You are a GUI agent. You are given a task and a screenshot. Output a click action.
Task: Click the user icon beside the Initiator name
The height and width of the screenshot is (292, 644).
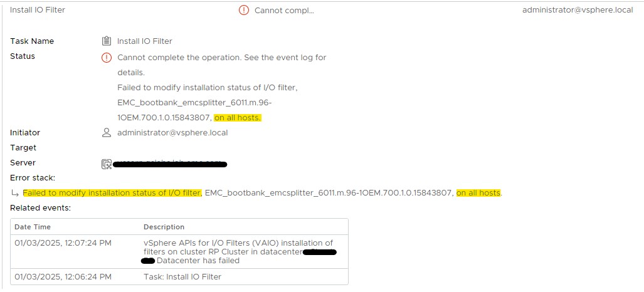pos(107,133)
